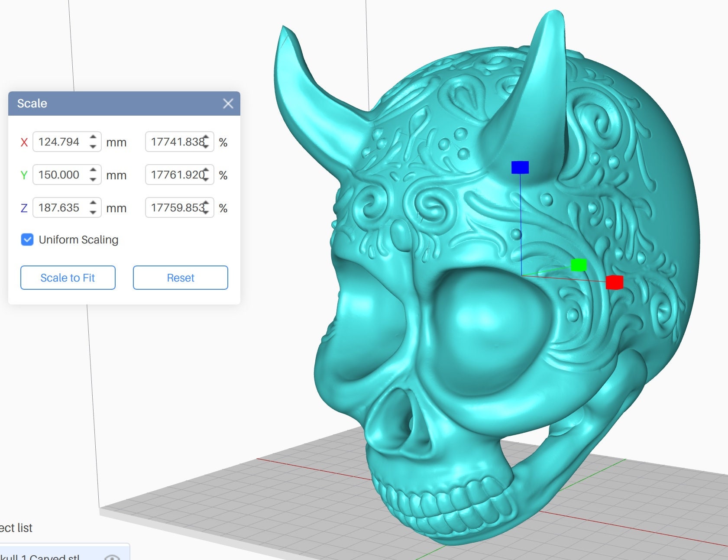Select the Y dimension value 150.000
The height and width of the screenshot is (560, 728).
point(58,175)
